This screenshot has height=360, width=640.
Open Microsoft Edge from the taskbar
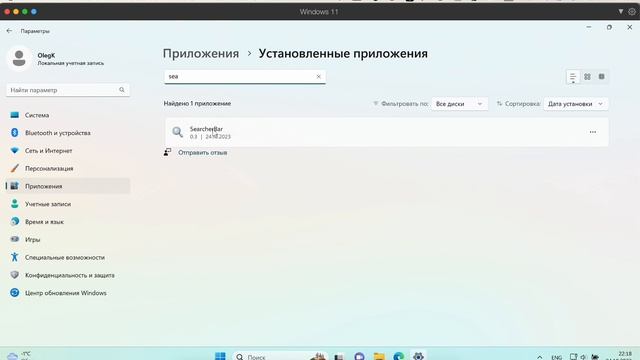click(399, 356)
